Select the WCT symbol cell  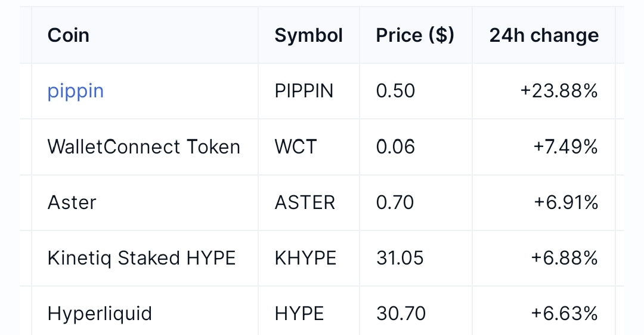pos(296,147)
